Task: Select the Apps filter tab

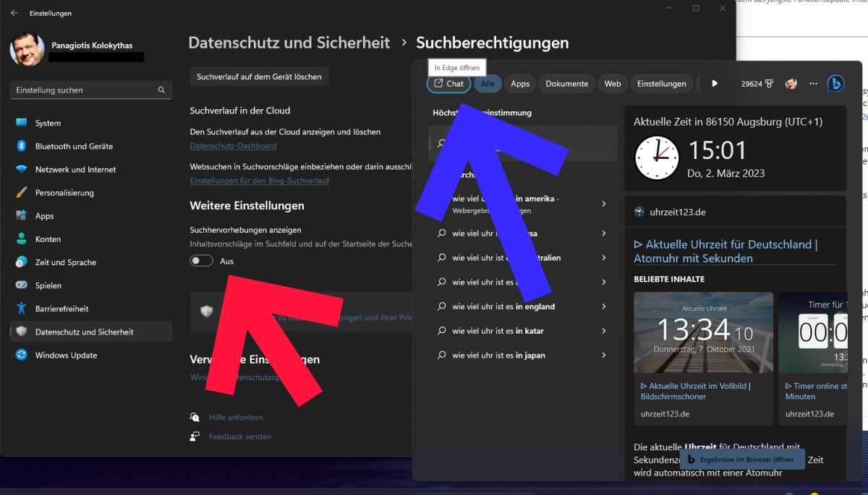Action: [x=520, y=84]
